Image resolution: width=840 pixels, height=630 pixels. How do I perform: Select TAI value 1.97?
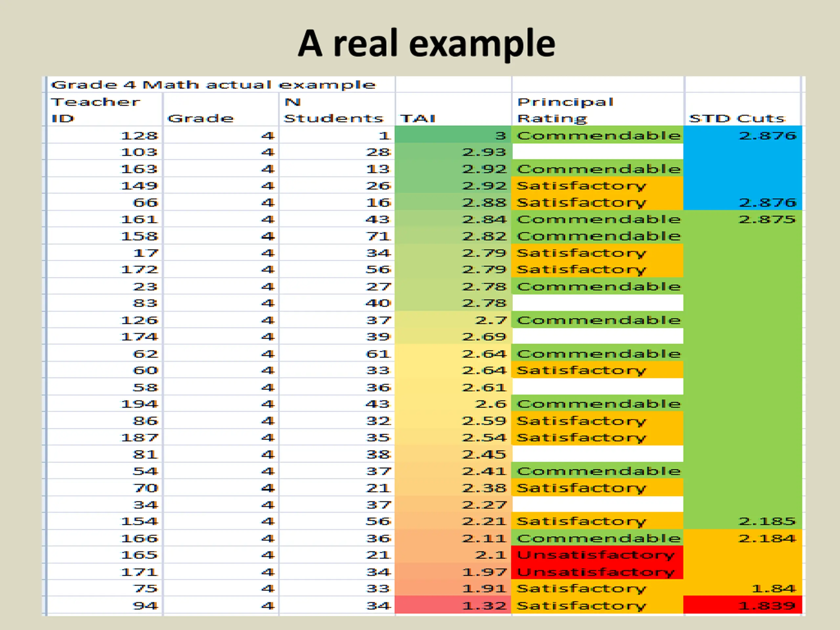pos(453,572)
